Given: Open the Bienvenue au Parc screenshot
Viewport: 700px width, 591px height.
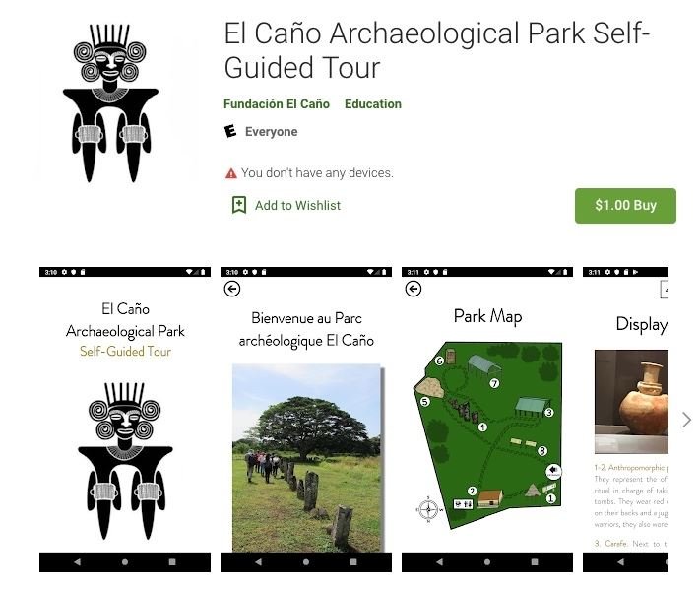Looking at the screenshot, I should click(x=306, y=420).
